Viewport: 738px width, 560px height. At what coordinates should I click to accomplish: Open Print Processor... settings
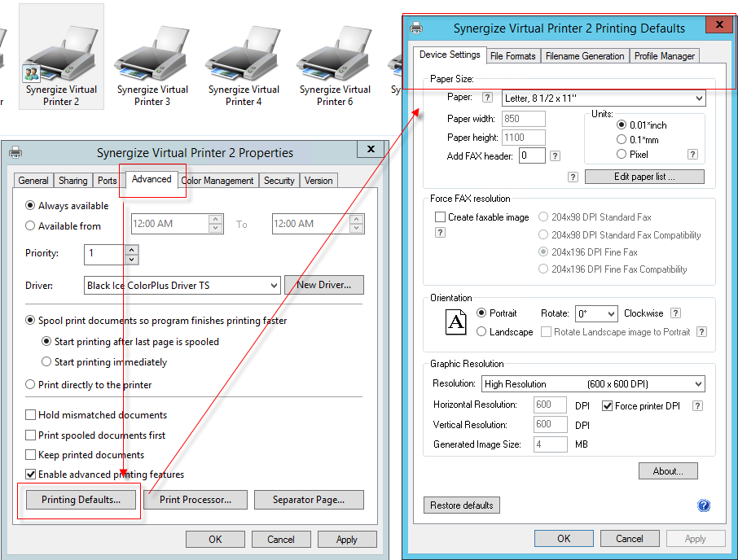point(195,499)
